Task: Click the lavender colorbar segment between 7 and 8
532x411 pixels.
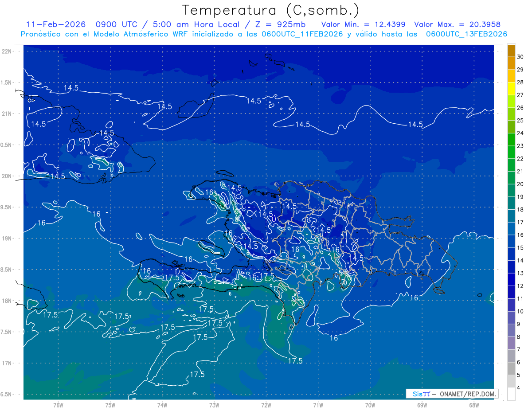Action: [511, 343]
